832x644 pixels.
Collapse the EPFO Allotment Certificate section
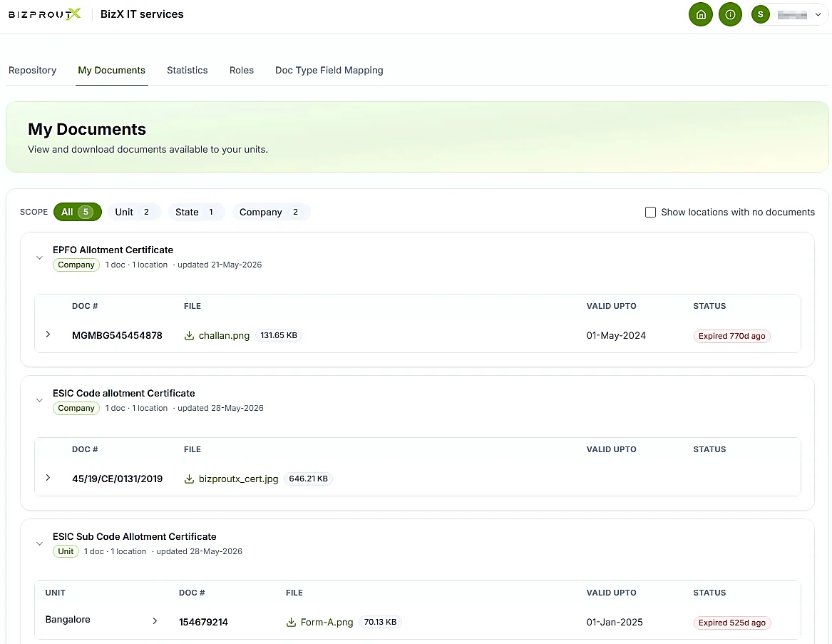coord(39,257)
